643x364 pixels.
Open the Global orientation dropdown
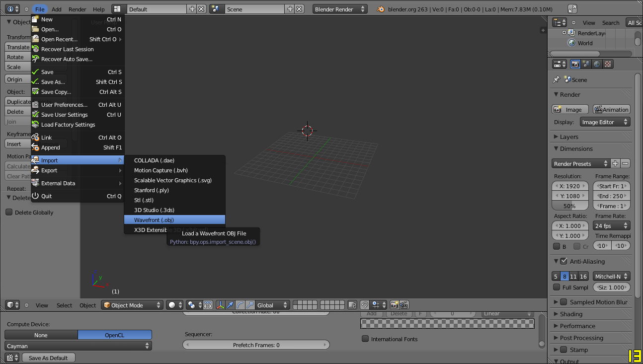click(272, 305)
